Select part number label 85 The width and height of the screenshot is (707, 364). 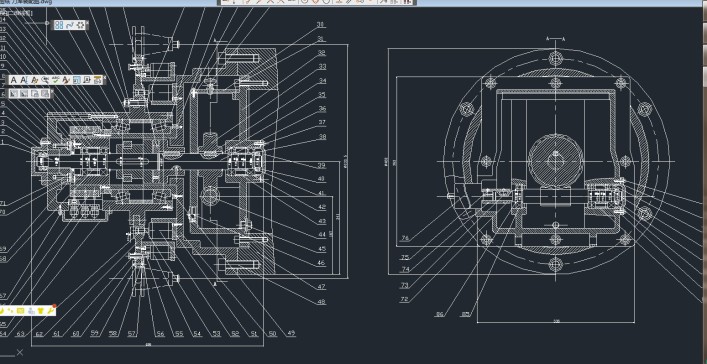click(466, 314)
